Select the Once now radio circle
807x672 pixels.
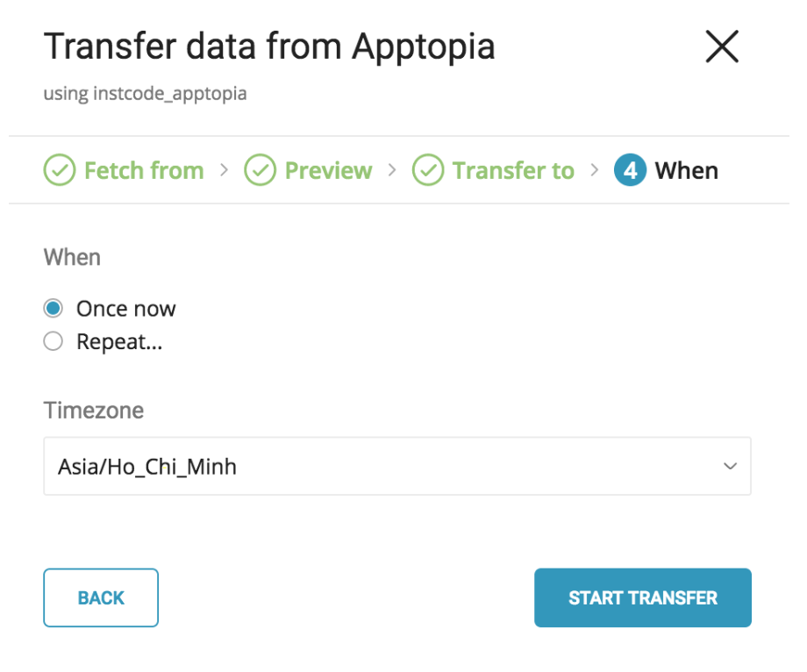point(54,308)
